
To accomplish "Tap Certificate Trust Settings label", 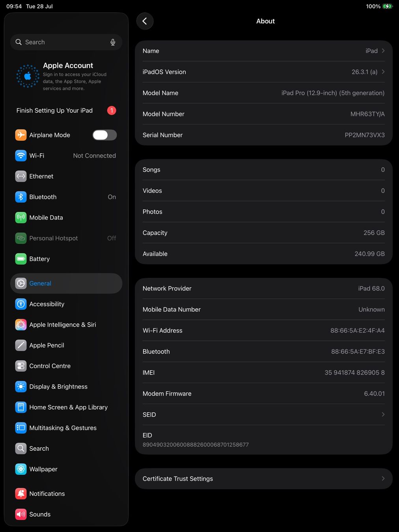I will pos(178,479).
